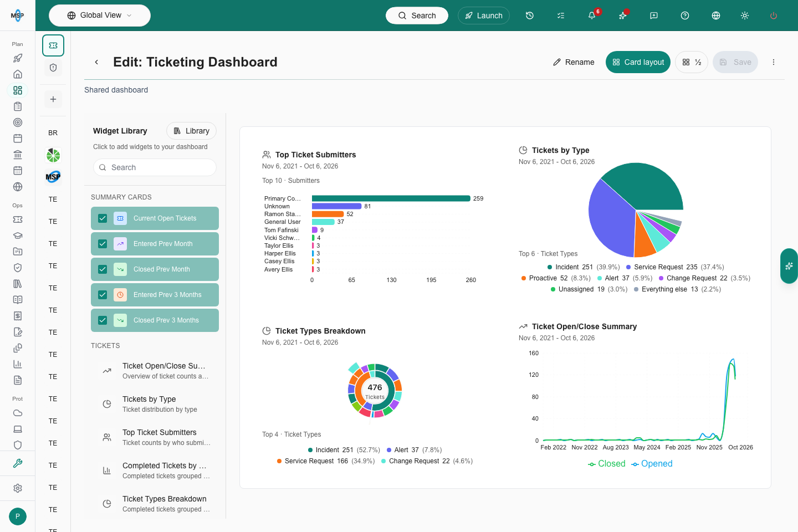This screenshot has width=798, height=532.
Task: Open the half-width layout size selector
Action: point(692,62)
